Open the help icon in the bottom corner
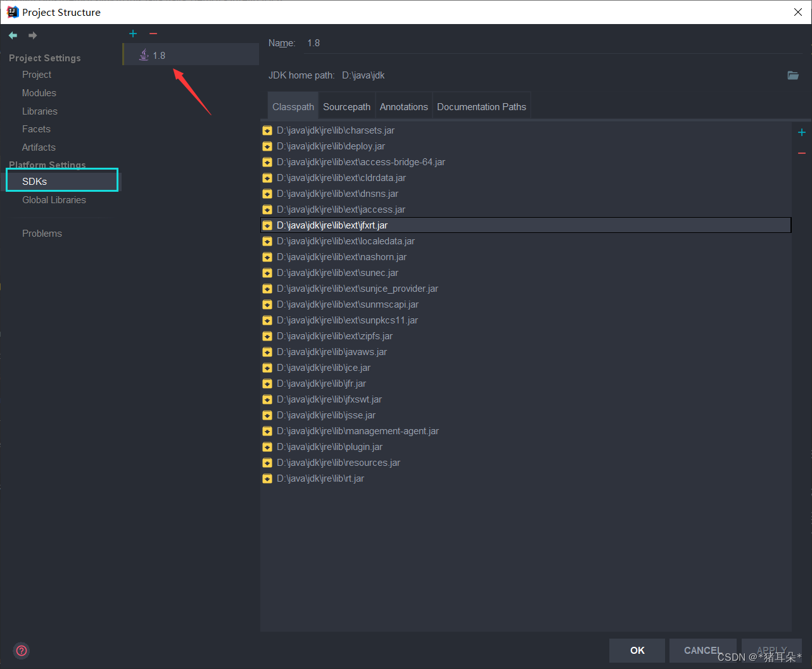 (21, 651)
